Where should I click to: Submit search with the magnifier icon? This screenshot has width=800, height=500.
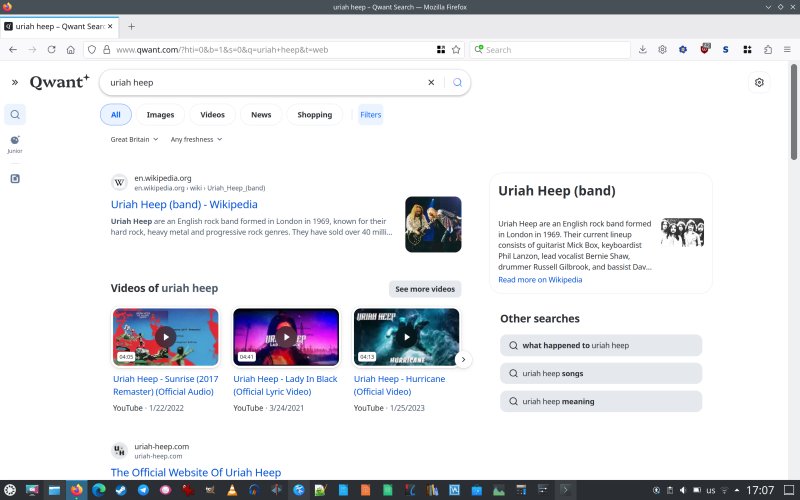(x=458, y=82)
